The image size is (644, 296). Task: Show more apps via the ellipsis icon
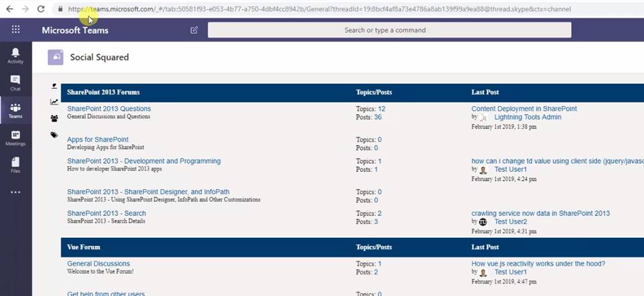15,192
